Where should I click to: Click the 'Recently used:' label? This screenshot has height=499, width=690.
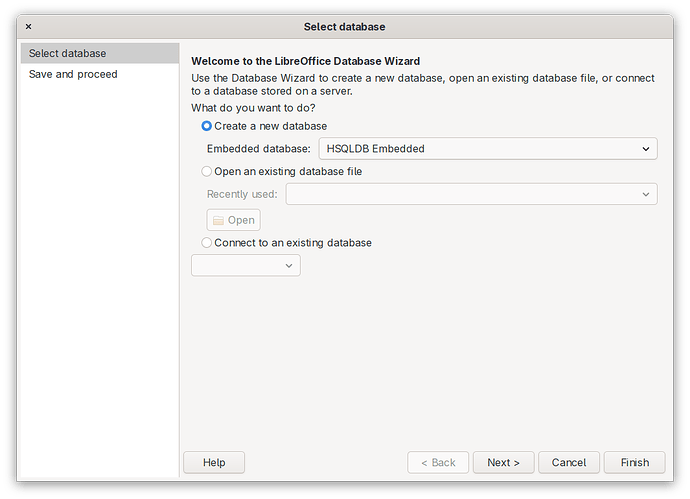242,194
